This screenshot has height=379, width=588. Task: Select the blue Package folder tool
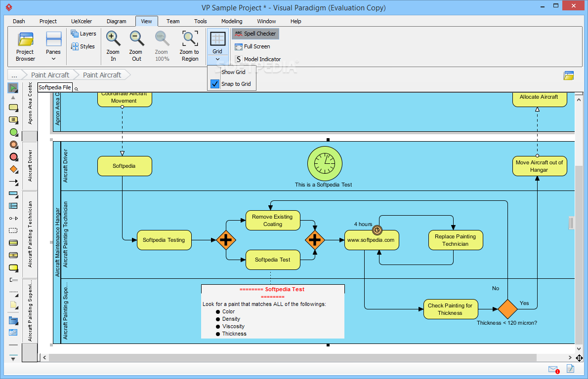point(13,320)
